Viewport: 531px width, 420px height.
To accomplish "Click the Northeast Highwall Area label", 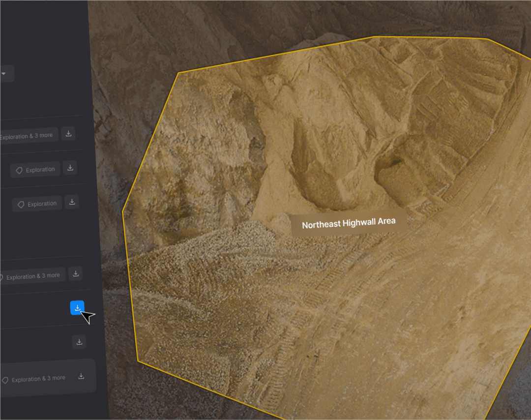I will (x=348, y=223).
